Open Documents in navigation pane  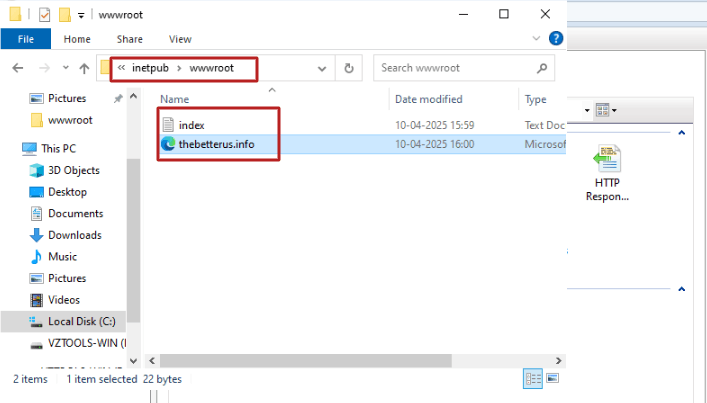pyautogui.click(x=76, y=214)
